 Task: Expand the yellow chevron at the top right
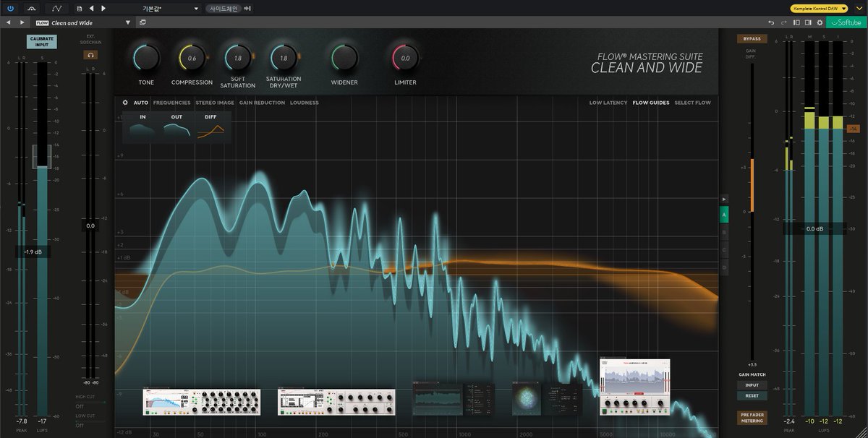click(x=860, y=8)
